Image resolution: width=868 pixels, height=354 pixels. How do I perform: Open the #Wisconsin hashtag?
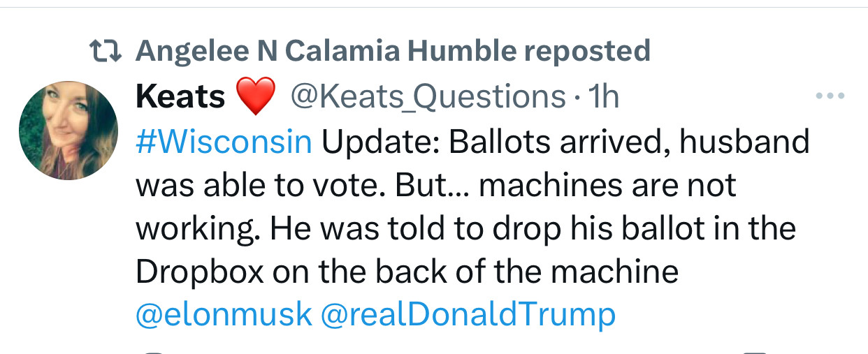[x=224, y=142]
